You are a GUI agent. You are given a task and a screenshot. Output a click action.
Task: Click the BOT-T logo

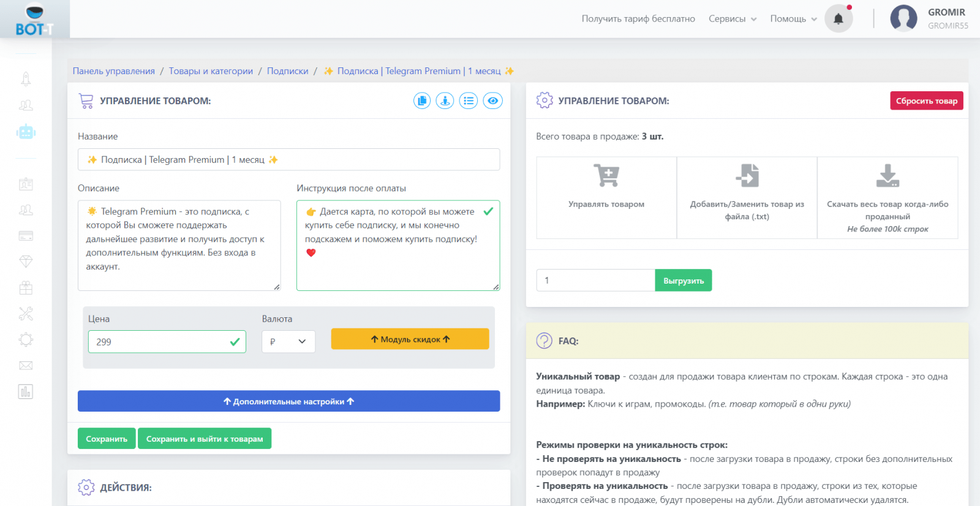tap(34, 20)
